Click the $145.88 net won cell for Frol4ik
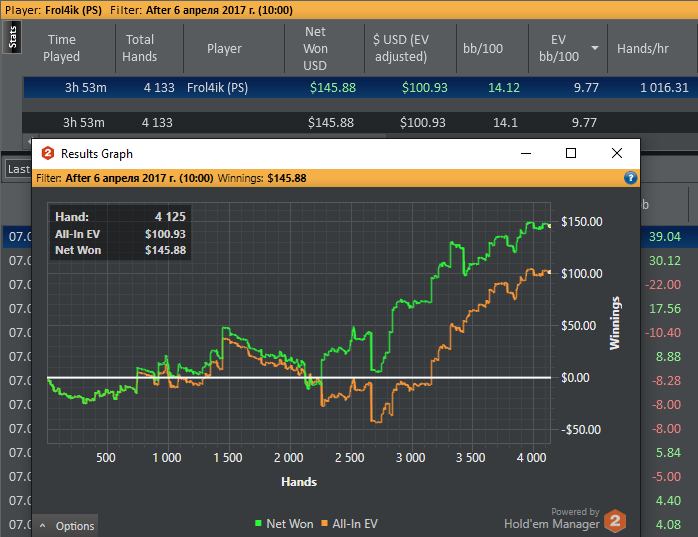Viewport: 698px width, 537px height. point(333,87)
